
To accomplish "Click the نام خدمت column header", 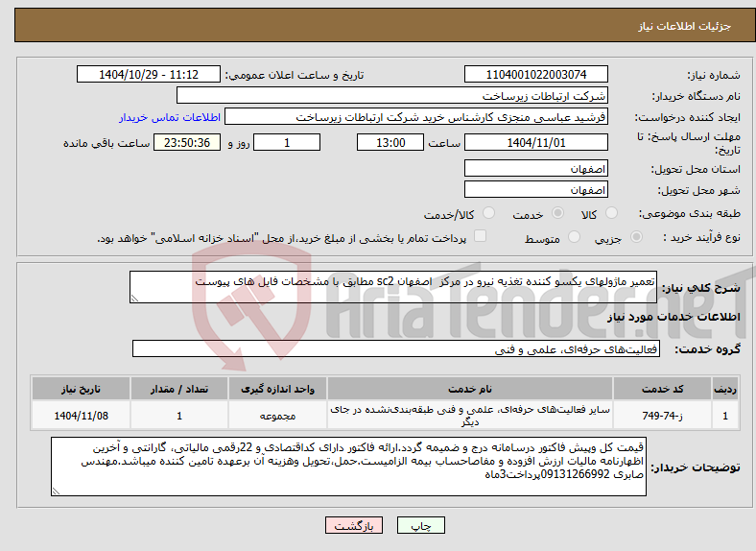I will pos(469,389).
